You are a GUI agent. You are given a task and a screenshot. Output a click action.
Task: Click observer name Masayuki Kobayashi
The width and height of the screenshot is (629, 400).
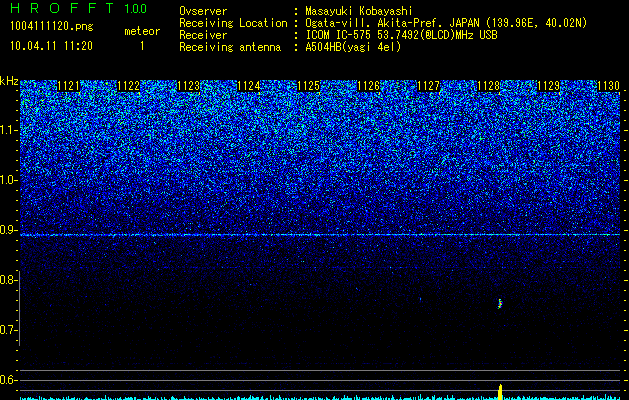tap(359, 11)
